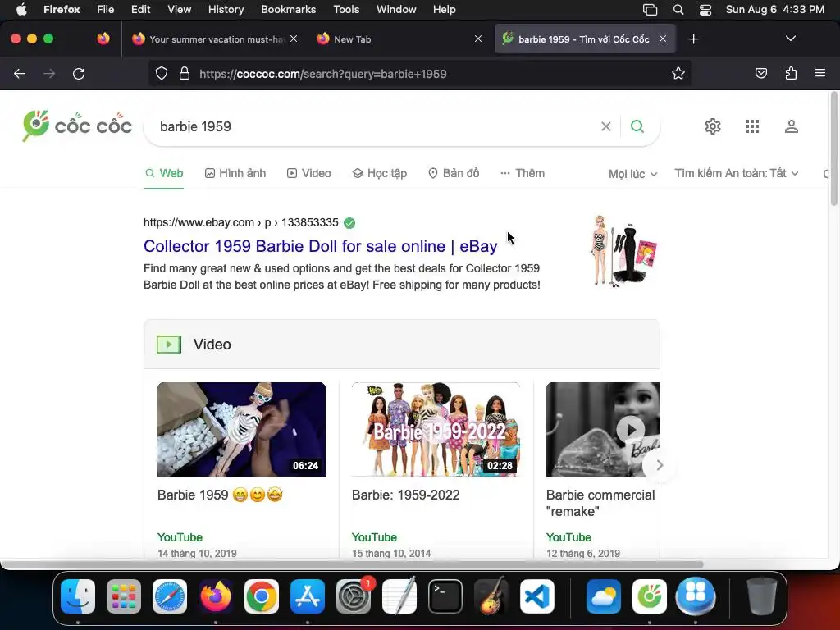List all tabs with the chevron
Viewport: 840px width, 630px height.
tap(790, 39)
